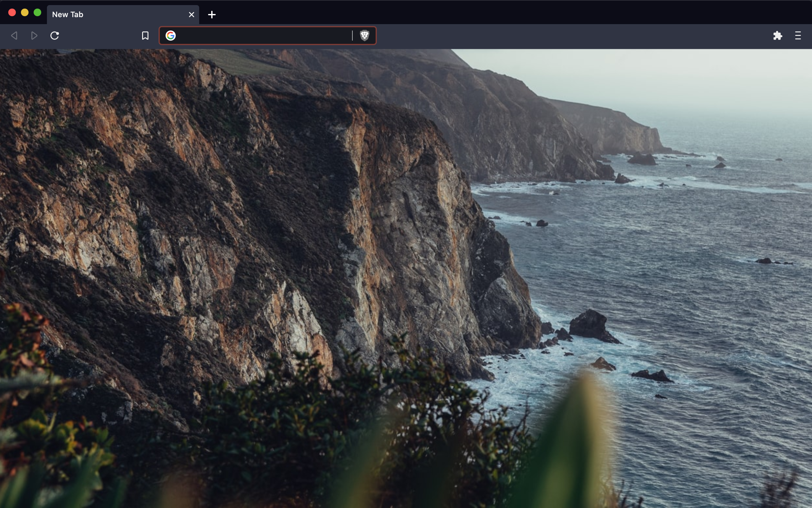Image resolution: width=812 pixels, height=508 pixels.
Task: Open the Brave main hamburger menu
Action: coord(798,36)
